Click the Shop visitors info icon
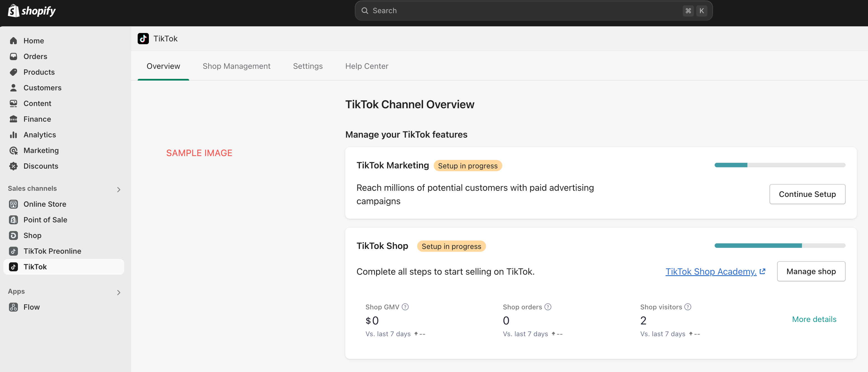The height and width of the screenshot is (372, 868). point(688,307)
